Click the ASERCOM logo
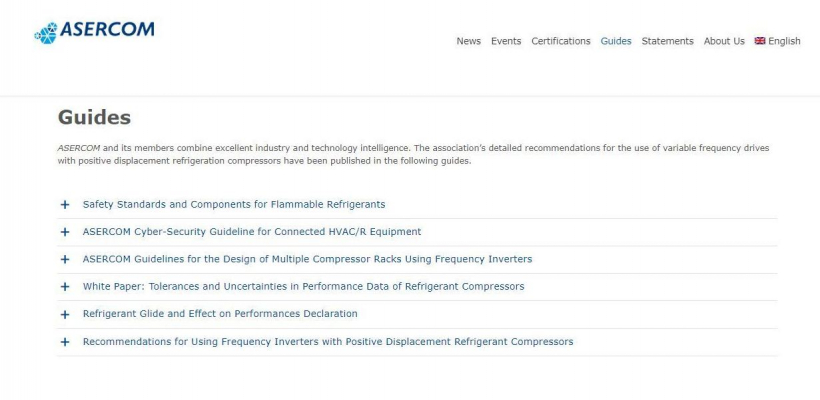The image size is (820, 400). pyautogui.click(x=94, y=32)
